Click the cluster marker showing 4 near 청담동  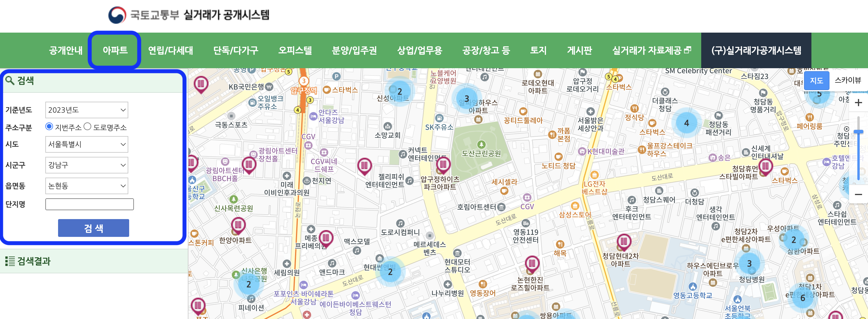click(x=687, y=123)
